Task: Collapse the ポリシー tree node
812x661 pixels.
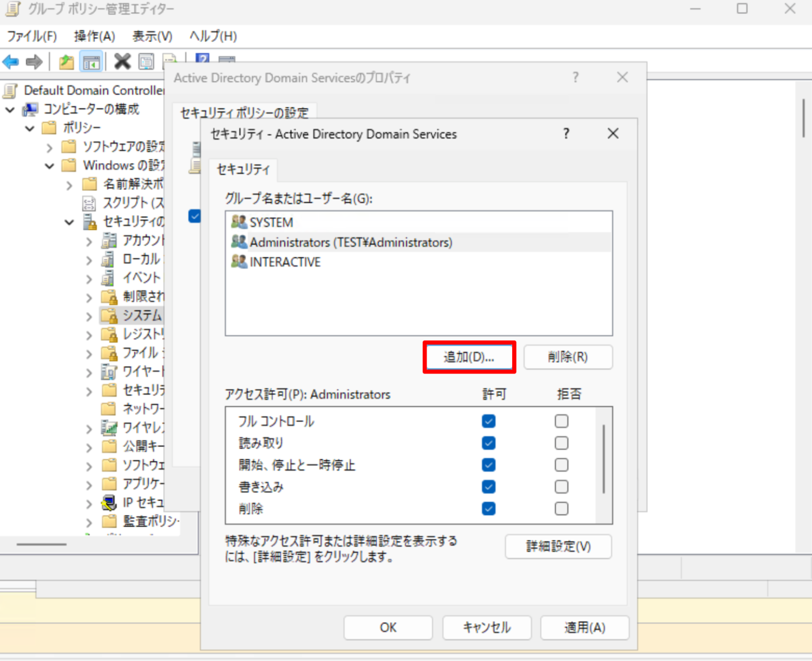Action: [x=30, y=128]
